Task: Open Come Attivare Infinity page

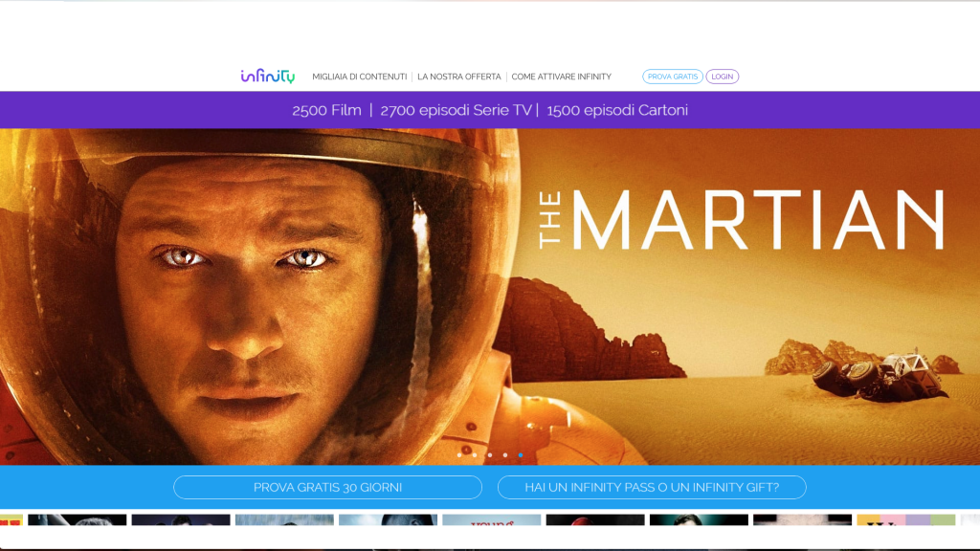Action: [x=561, y=77]
